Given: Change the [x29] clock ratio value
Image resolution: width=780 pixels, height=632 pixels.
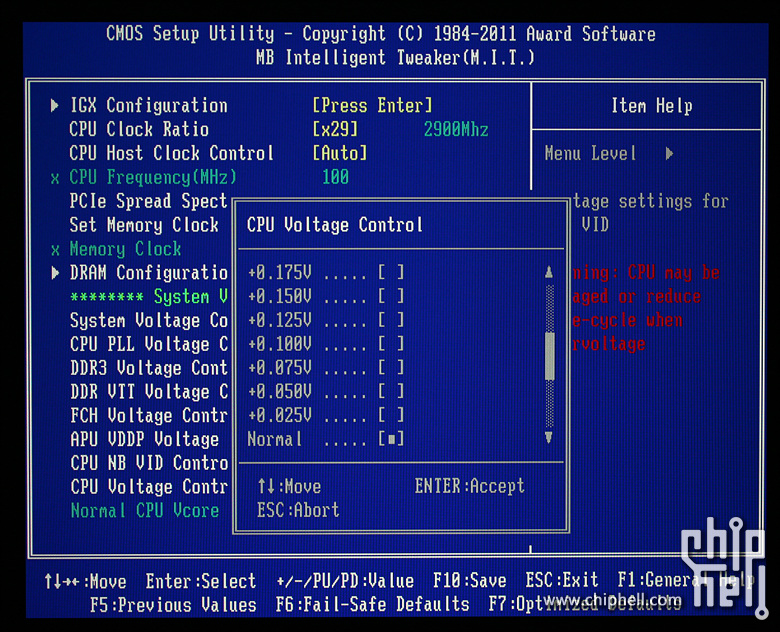Looking at the screenshot, I should tap(335, 129).
